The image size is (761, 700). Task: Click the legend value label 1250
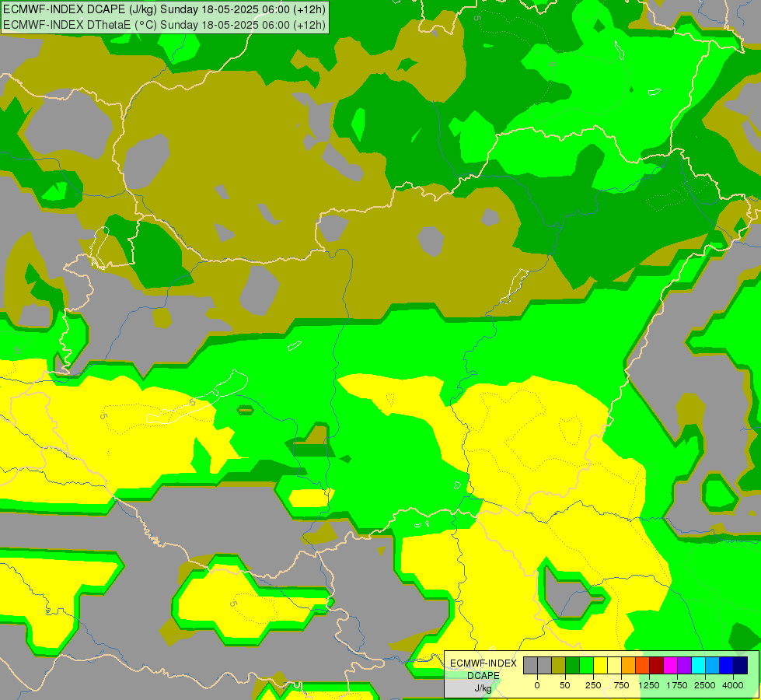tap(649, 685)
